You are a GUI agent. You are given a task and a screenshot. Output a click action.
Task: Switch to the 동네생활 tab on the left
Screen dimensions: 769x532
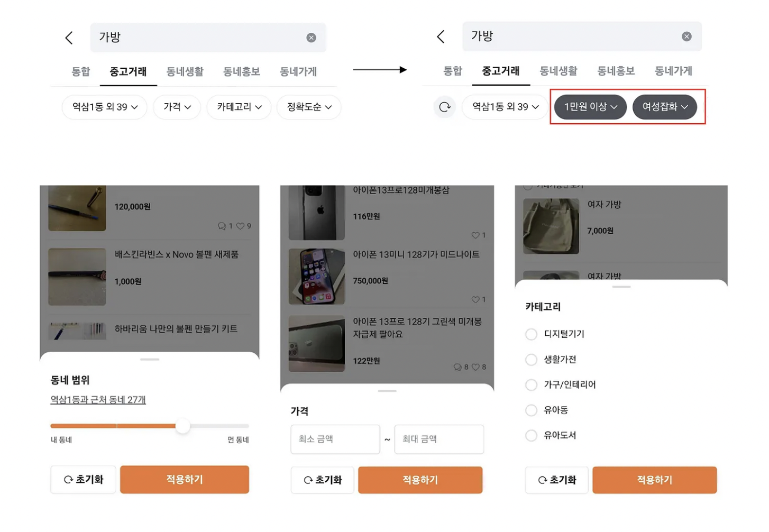tap(185, 71)
